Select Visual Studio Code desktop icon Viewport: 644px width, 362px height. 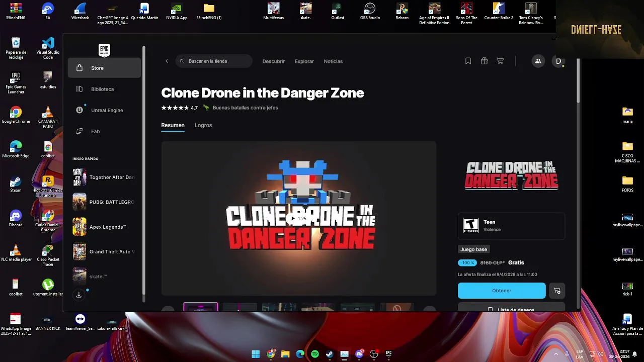[x=48, y=48]
